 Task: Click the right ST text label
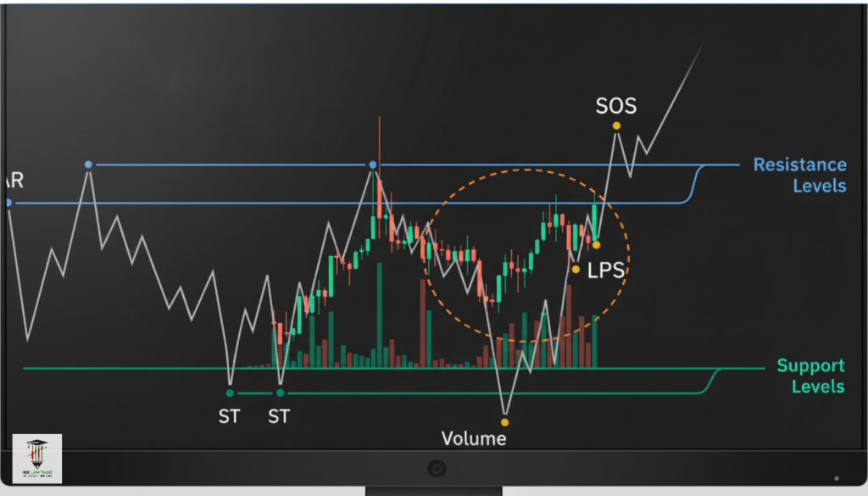click(x=281, y=416)
